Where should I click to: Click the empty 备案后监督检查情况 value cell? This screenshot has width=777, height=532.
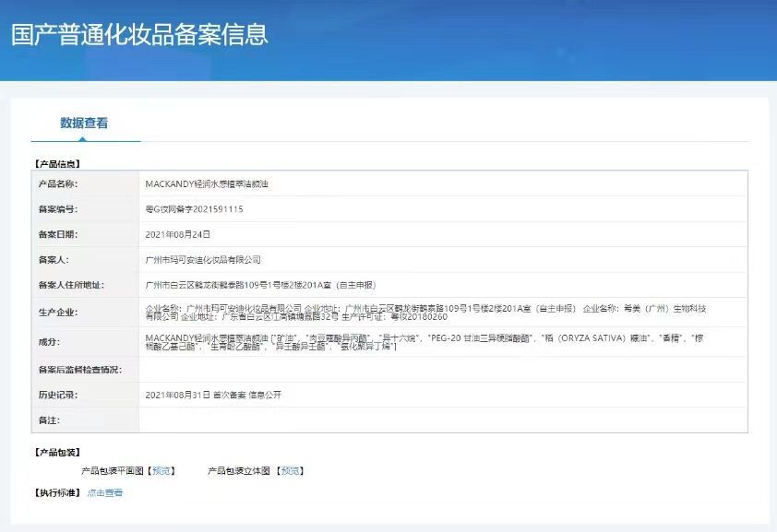tap(441, 370)
